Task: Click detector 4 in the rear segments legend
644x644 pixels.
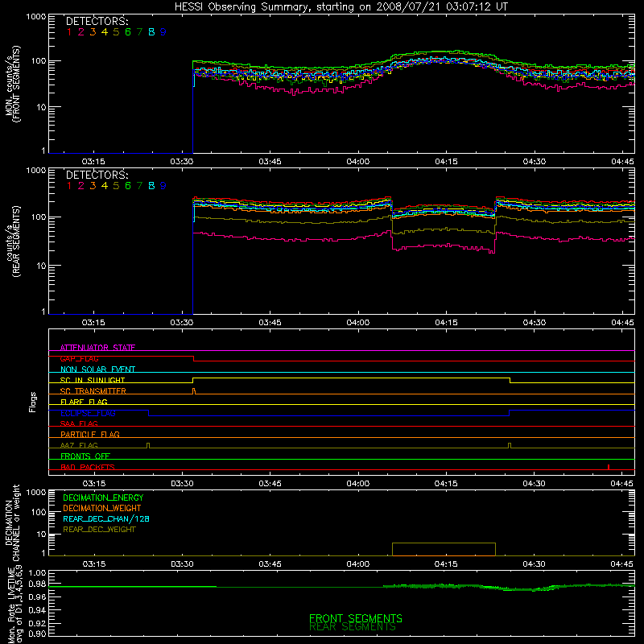Action: (x=105, y=186)
